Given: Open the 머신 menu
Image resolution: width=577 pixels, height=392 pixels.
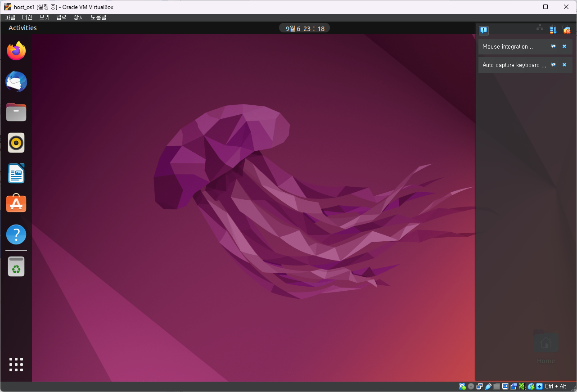Looking at the screenshot, I should (x=27, y=18).
